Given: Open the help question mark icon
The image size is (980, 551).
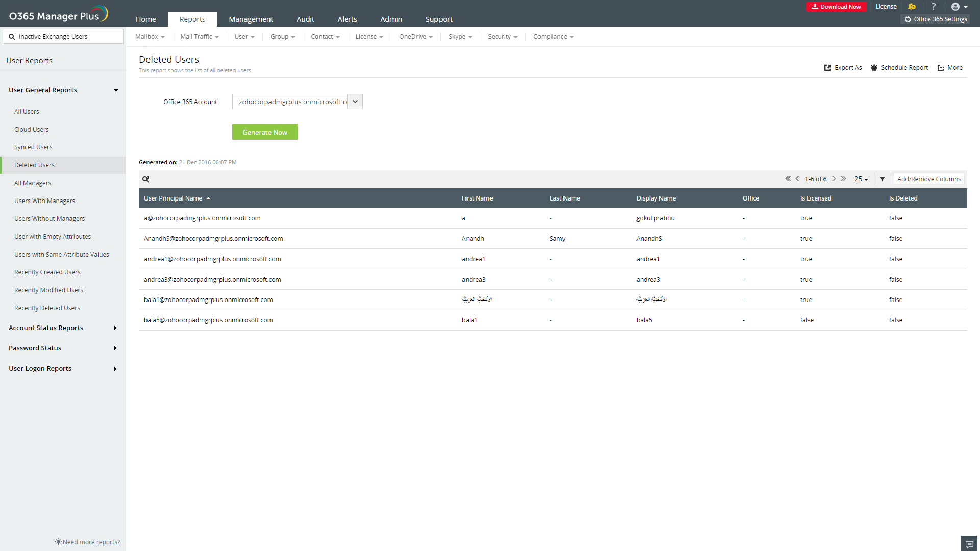Looking at the screenshot, I should tap(934, 7).
